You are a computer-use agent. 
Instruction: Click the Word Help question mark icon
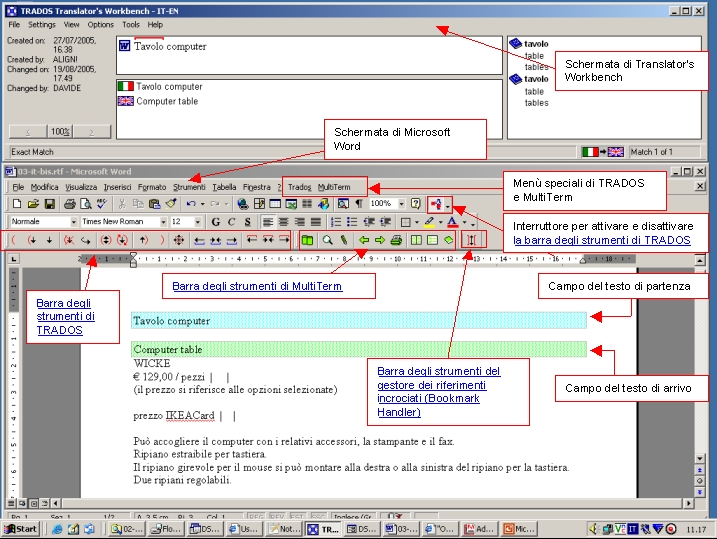tap(415, 203)
